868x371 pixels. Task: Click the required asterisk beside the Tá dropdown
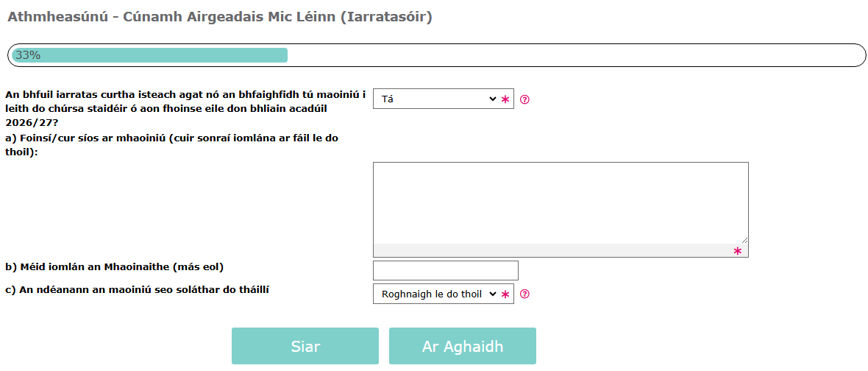point(505,99)
